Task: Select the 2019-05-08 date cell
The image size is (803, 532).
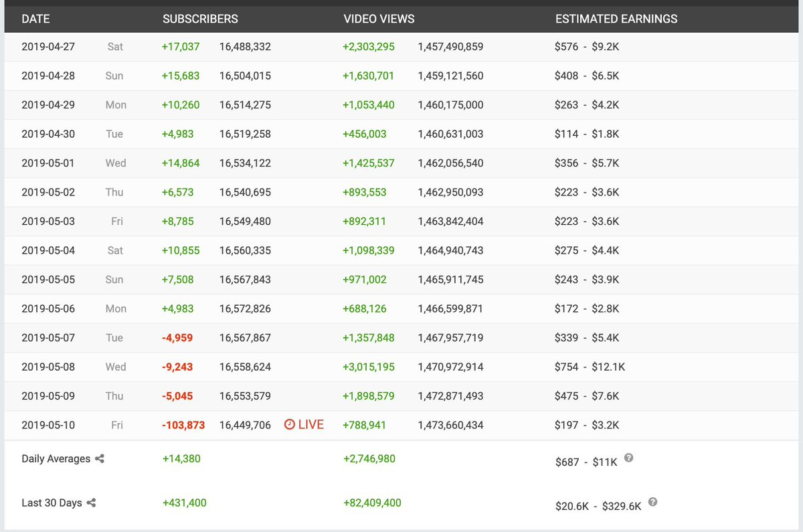Action: (48, 367)
